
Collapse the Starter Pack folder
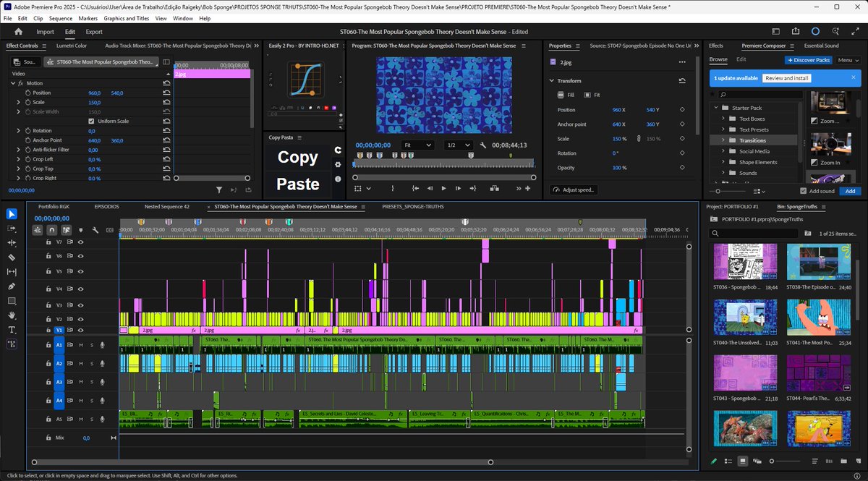(x=715, y=108)
